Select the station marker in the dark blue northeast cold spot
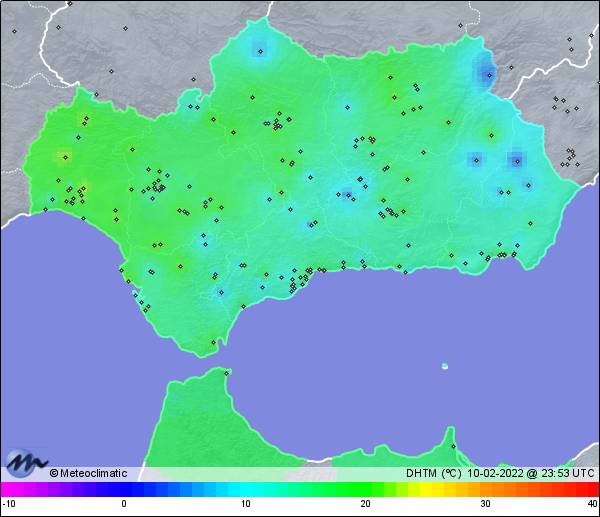This screenshot has width=600, height=517. pos(489,75)
